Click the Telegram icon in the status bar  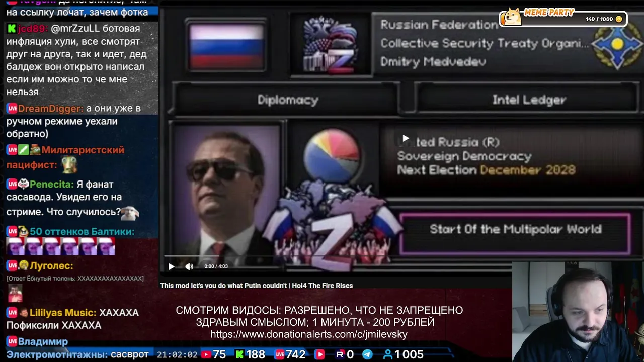368,354
